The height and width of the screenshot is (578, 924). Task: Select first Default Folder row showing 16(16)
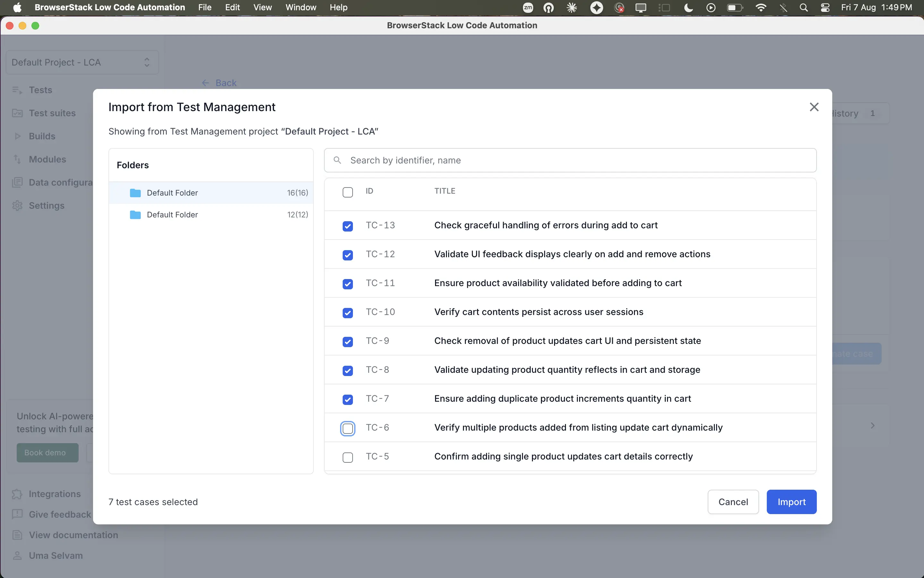click(211, 193)
